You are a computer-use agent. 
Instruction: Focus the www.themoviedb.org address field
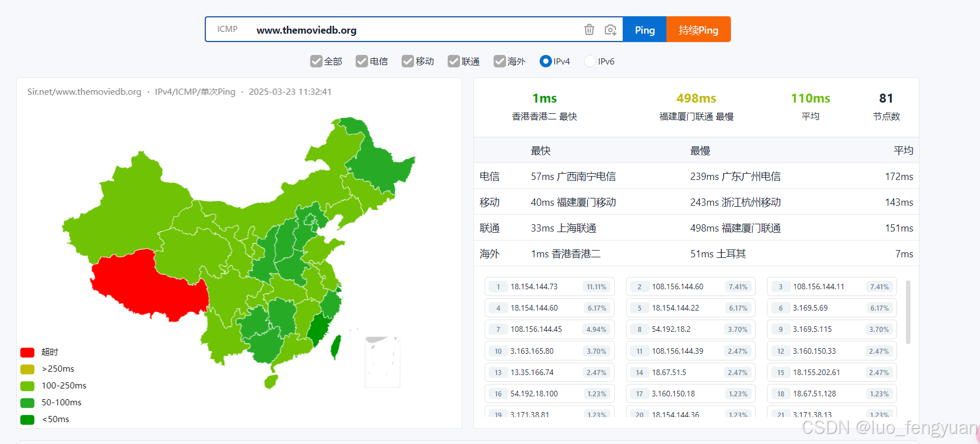[415, 30]
